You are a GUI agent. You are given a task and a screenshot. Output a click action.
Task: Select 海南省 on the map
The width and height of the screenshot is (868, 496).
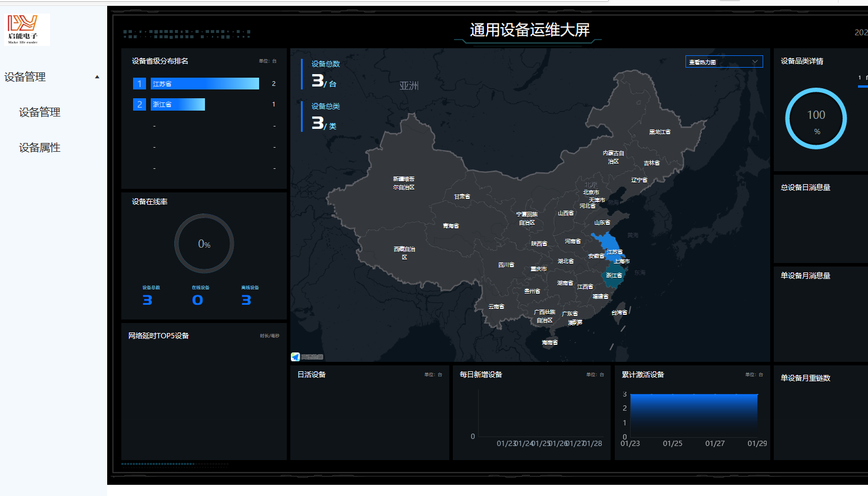click(550, 342)
